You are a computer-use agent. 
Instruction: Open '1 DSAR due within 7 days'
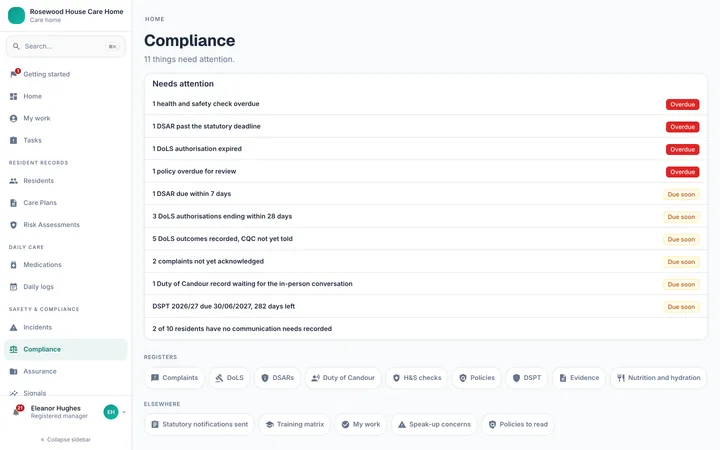426,194
